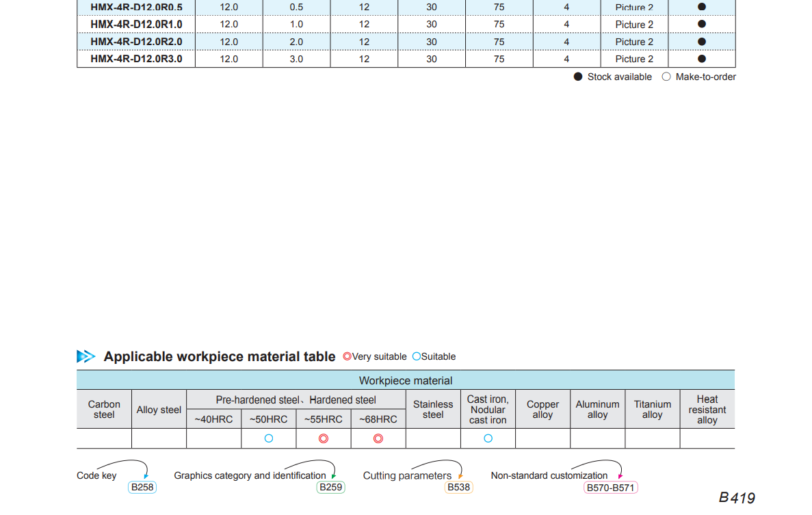This screenshot has width=812, height=515.
Task: Click the Titanium alloy column header
Action: pyautogui.click(x=652, y=409)
